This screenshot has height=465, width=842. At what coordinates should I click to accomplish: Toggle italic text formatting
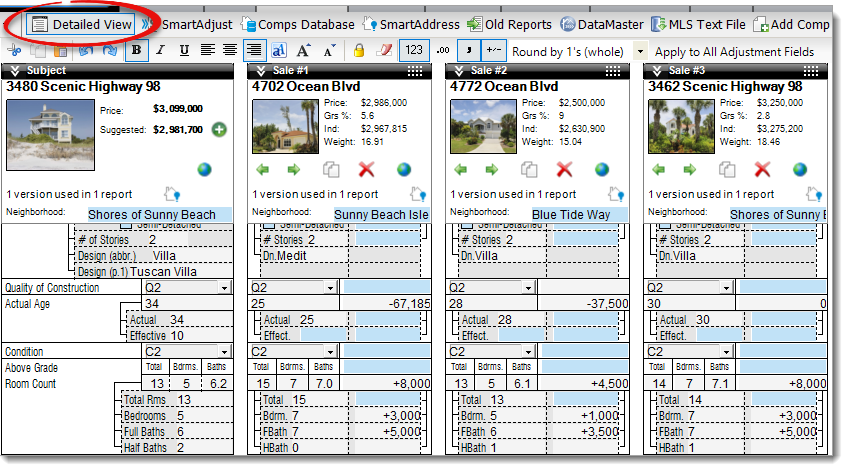click(x=160, y=50)
